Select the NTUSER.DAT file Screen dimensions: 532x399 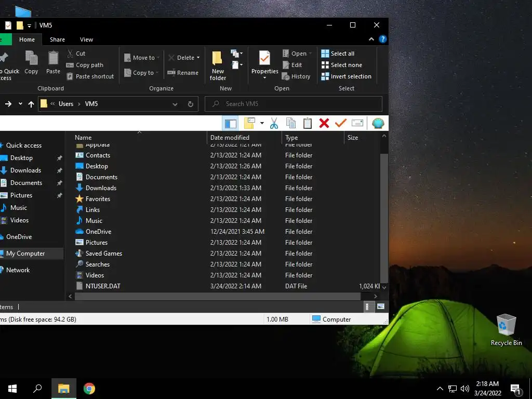coord(103,286)
